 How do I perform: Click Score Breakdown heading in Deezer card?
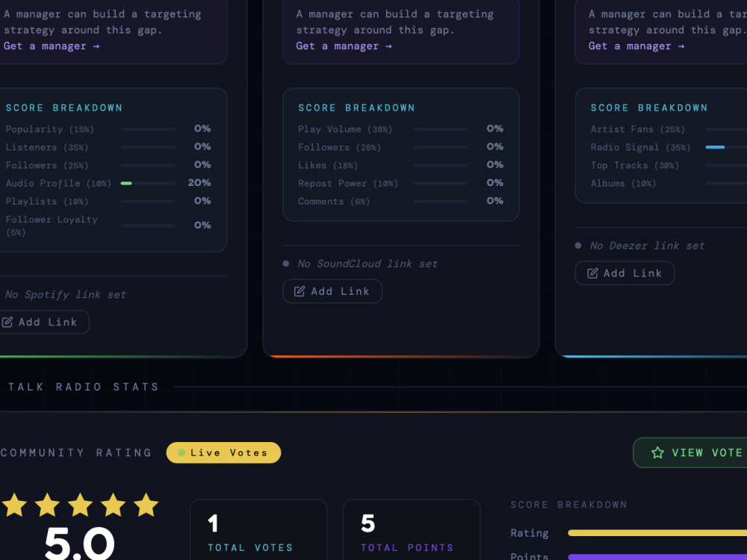(649, 108)
